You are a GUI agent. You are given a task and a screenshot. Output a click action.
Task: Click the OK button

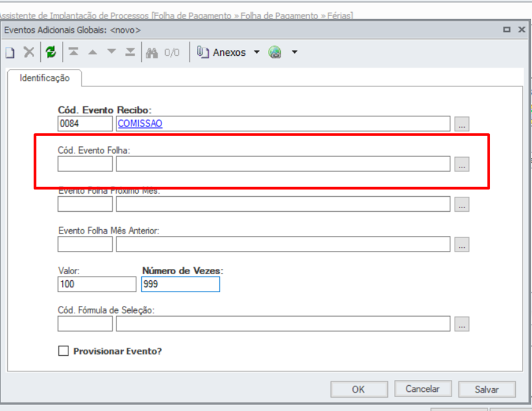pyautogui.click(x=359, y=389)
